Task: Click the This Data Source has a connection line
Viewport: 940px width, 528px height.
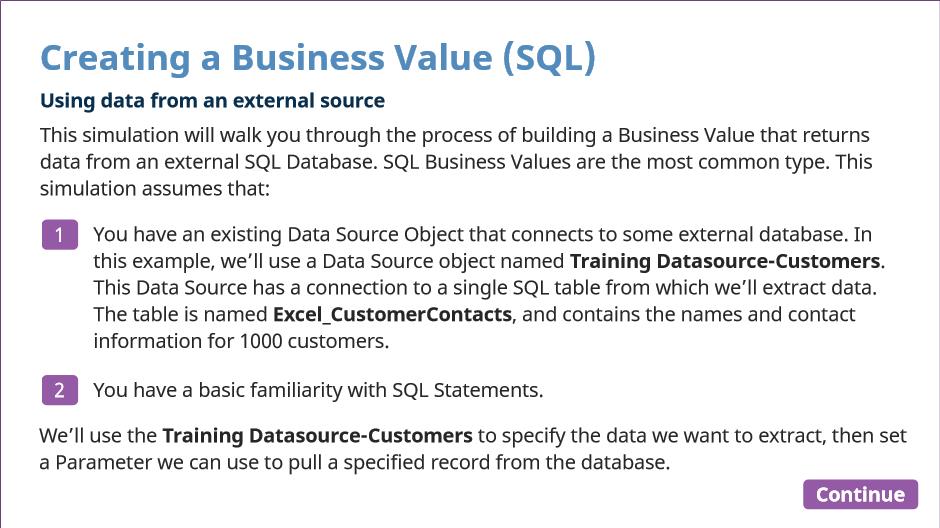Action: 485,288
